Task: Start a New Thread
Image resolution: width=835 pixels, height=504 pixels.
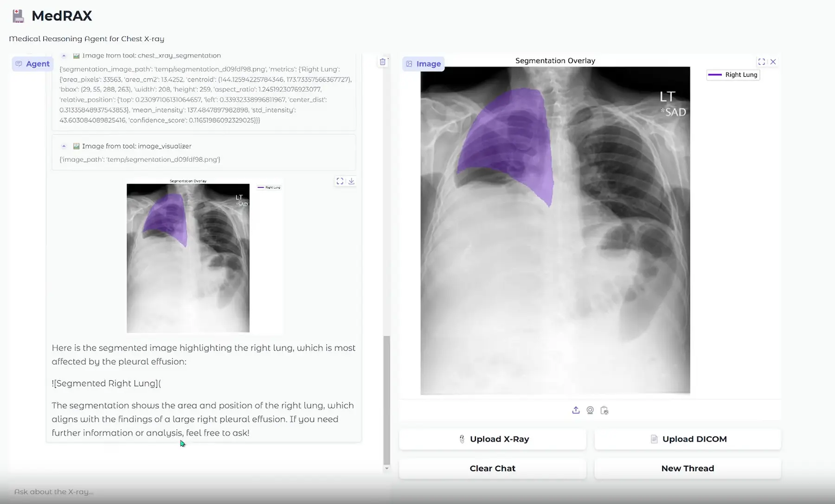Action: tap(687, 468)
